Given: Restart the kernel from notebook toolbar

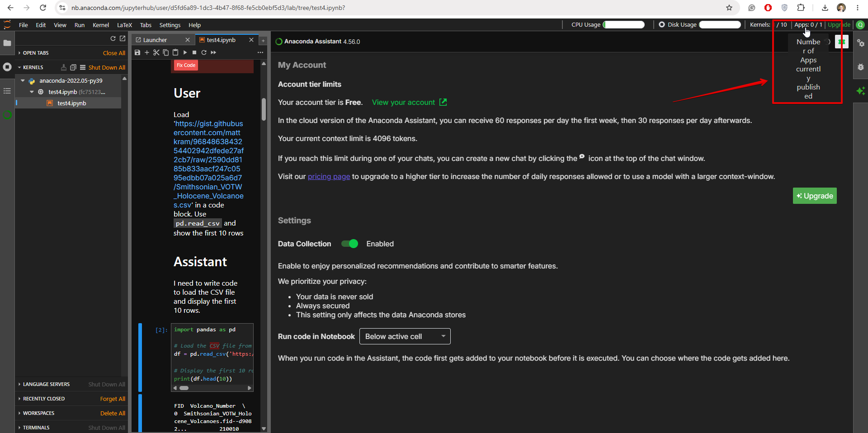Looking at the screenshot, I should click(204, 52).
